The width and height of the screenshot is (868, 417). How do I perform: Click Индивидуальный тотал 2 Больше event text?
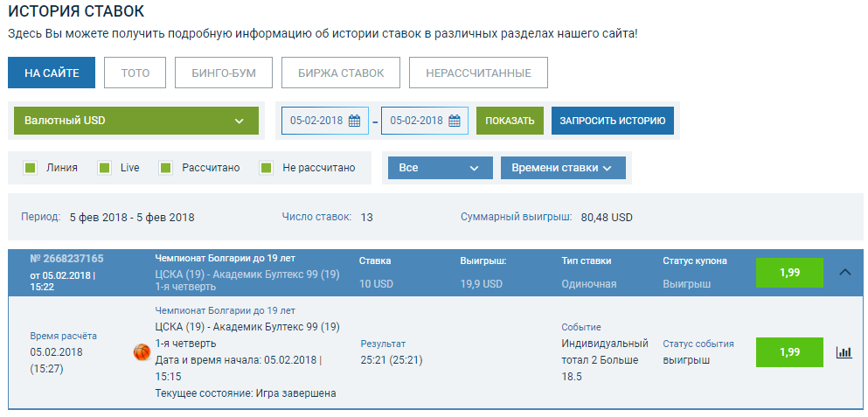605,360
